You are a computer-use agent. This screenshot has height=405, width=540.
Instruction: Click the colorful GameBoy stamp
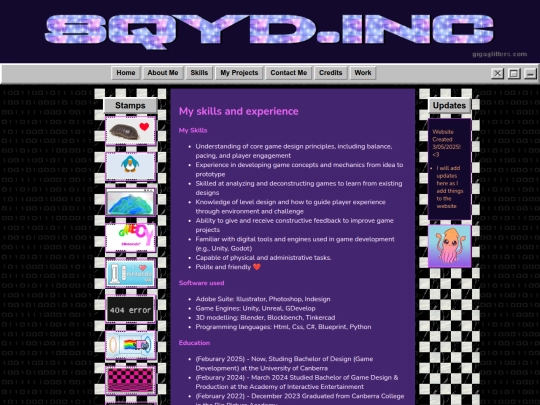pyautogui.click(x=131, y=238)
